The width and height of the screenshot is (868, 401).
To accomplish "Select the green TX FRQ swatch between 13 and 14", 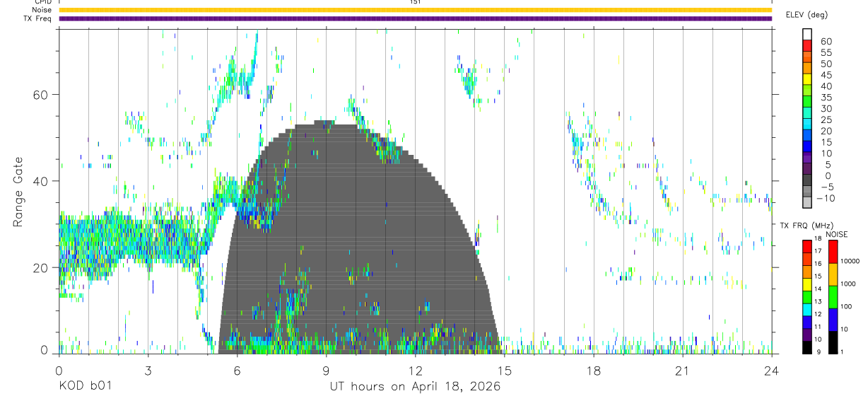I will (807, 296).
